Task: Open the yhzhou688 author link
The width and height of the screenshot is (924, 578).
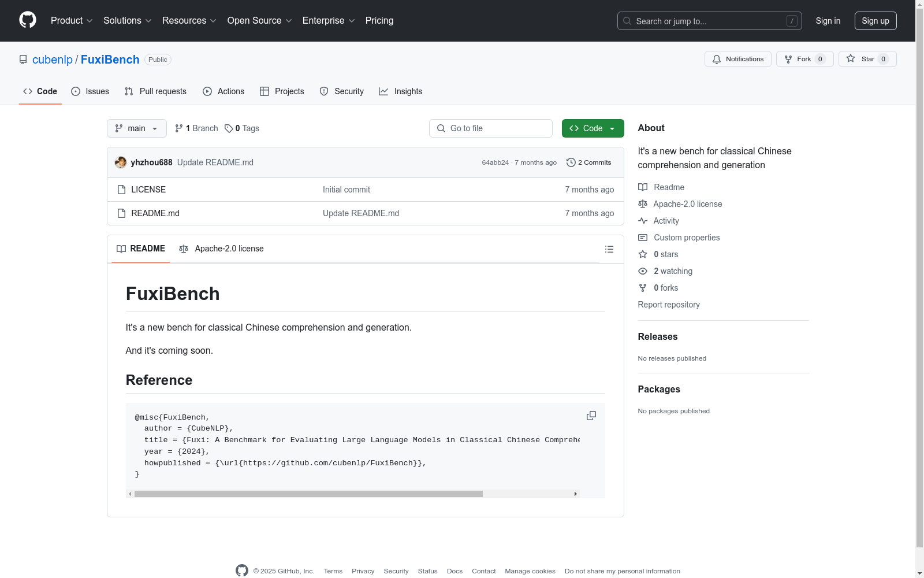Action: click(x=151, y=162)
